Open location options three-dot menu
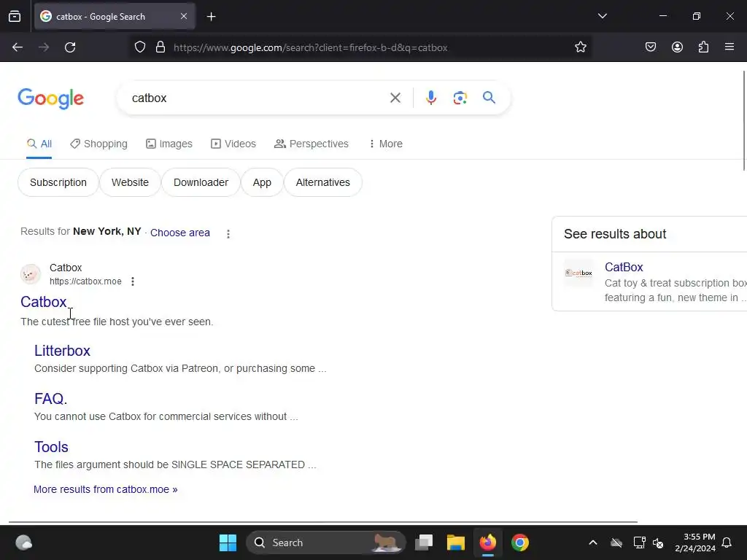Screen dimensions: 747x560 [x=228, y=234]
